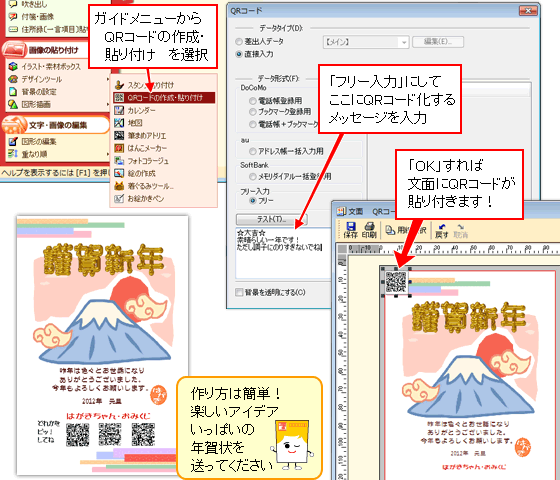Screen dimensions: 560x480
Task: Expand the 重なり順 submenu arrow
Action: coord(108,154)
